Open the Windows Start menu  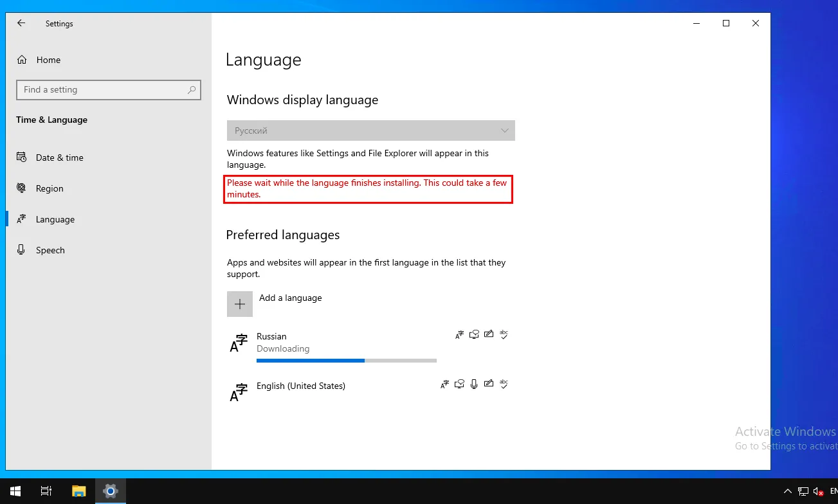pyautogui.click(x=15, y=491)
